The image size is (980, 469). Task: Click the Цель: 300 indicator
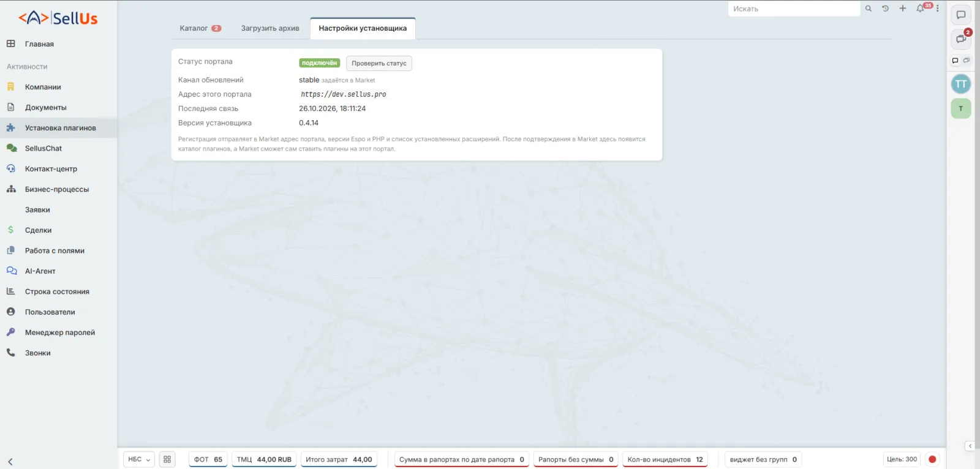click(x=902, y=459)
